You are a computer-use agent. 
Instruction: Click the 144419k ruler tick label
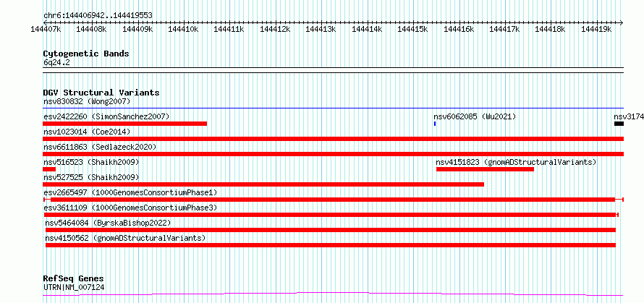(596, 29)
